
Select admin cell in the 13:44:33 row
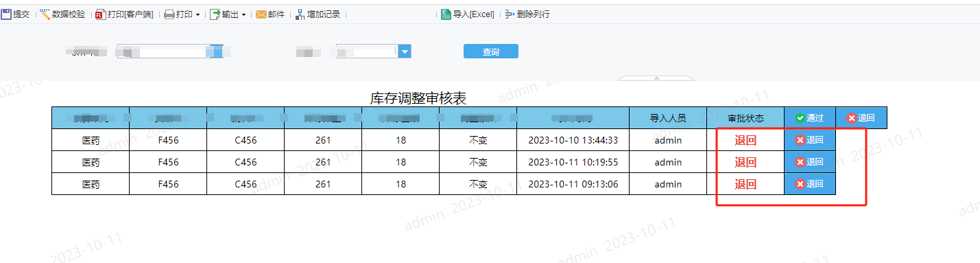click(668, 140)
